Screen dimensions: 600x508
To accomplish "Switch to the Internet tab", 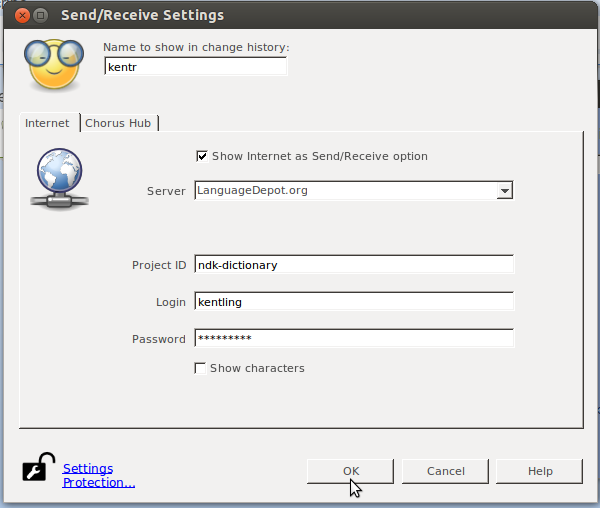I will click(x=47, y=123).
